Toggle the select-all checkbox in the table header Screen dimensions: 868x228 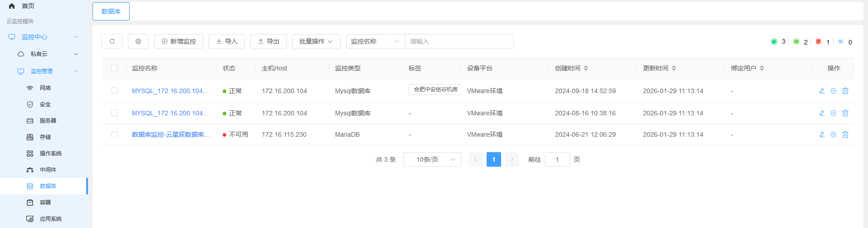[x=114, y=68]
